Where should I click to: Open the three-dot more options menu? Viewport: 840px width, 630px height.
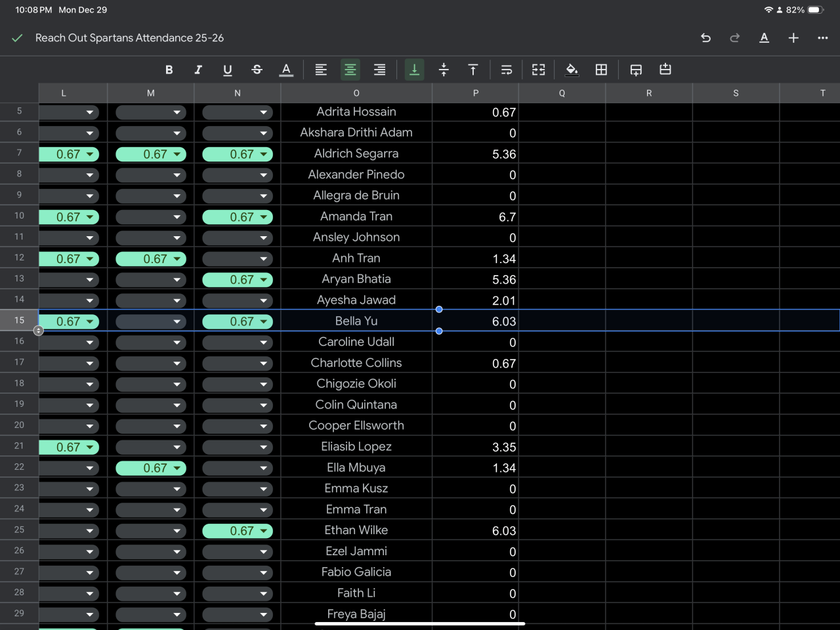pyautogui.click(x=822, y=38)
